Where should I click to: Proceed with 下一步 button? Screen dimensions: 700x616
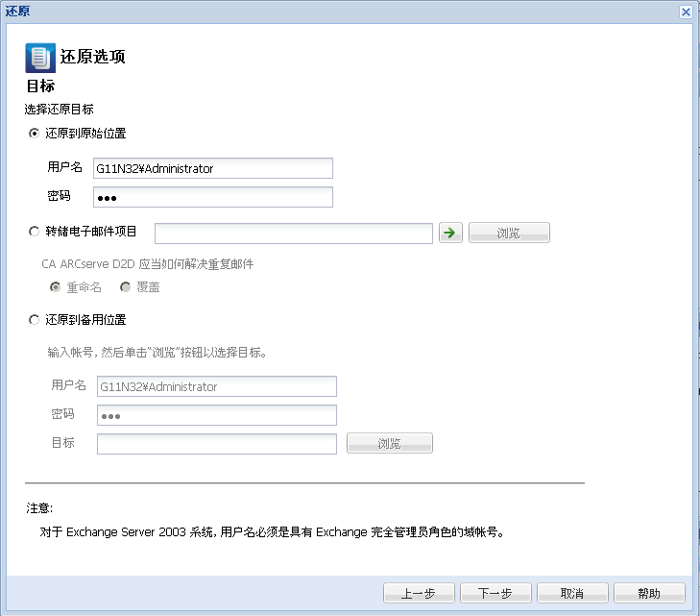pos(495,593)
